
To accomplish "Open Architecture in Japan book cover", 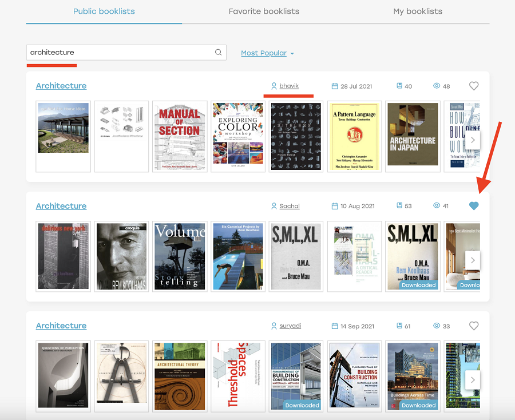I will pos(413,136).
